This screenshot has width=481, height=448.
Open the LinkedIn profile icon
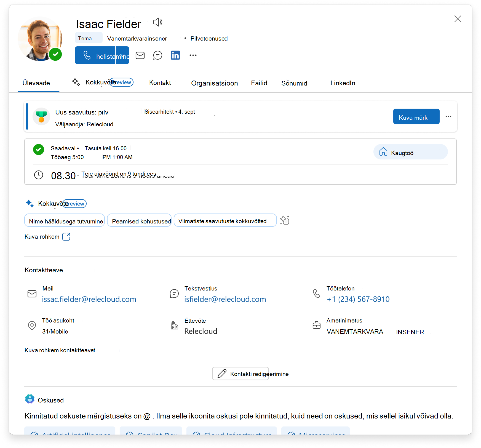click(175, 55)
